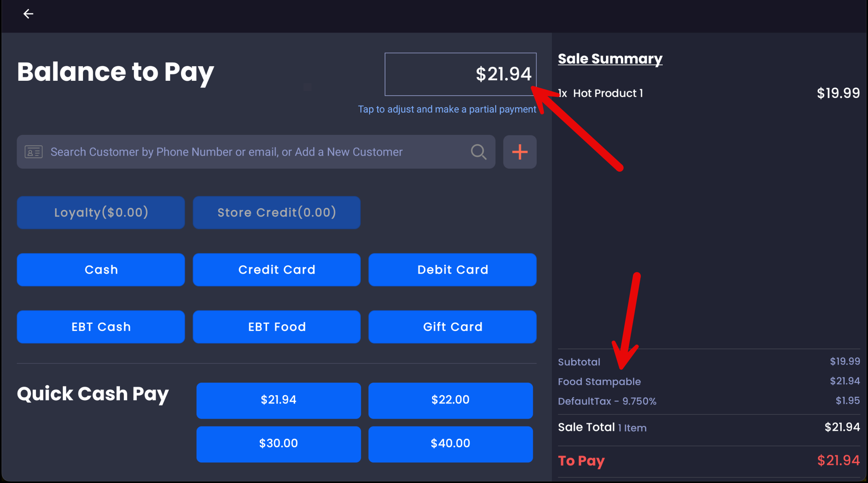Choose Debit Card payment

point(452,270)
